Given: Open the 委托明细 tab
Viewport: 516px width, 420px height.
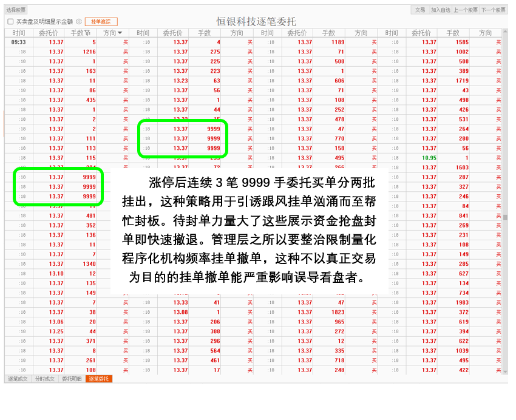Looking at the screenshot, I should click(x=72, y=379).
